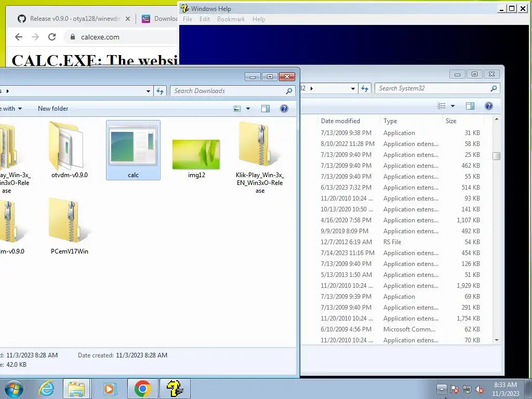Click the network tray icon

(467, 389)
